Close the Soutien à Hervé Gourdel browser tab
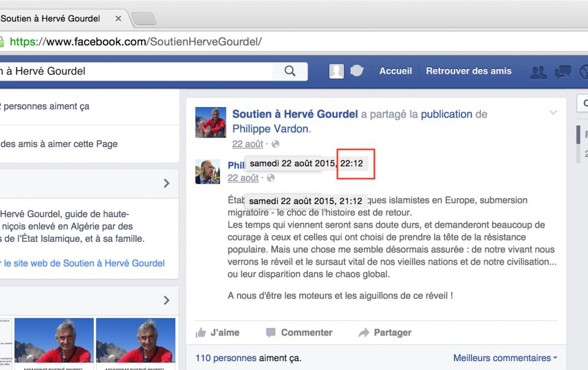 [118, 18]
